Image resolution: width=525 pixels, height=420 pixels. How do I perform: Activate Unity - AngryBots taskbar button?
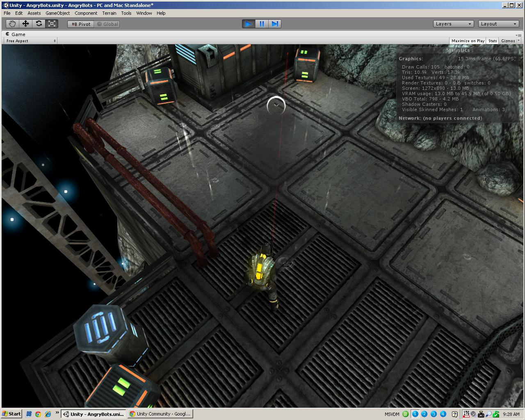click(94, 414)
